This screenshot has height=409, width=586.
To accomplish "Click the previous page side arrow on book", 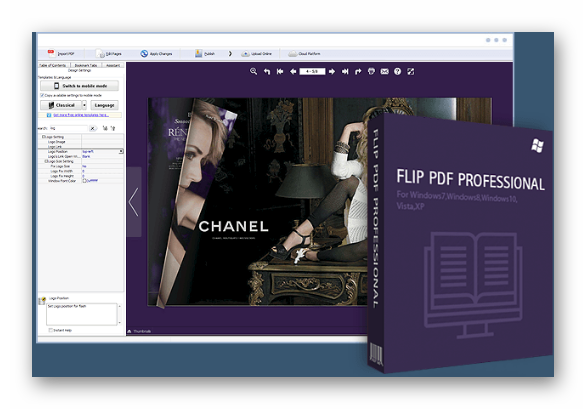I will coord(134,202).
